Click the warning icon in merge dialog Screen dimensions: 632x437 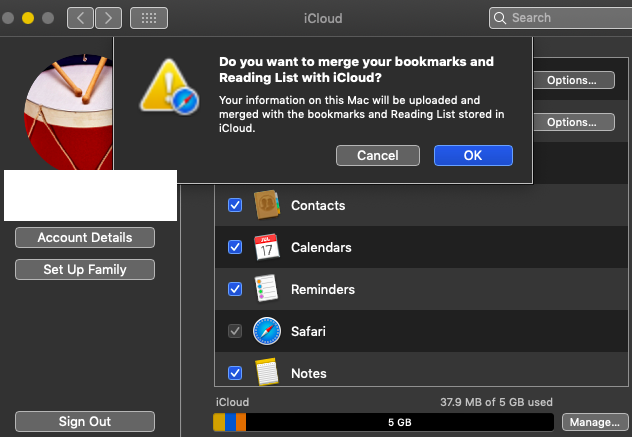pyautogui.click(x=169, y=87)
